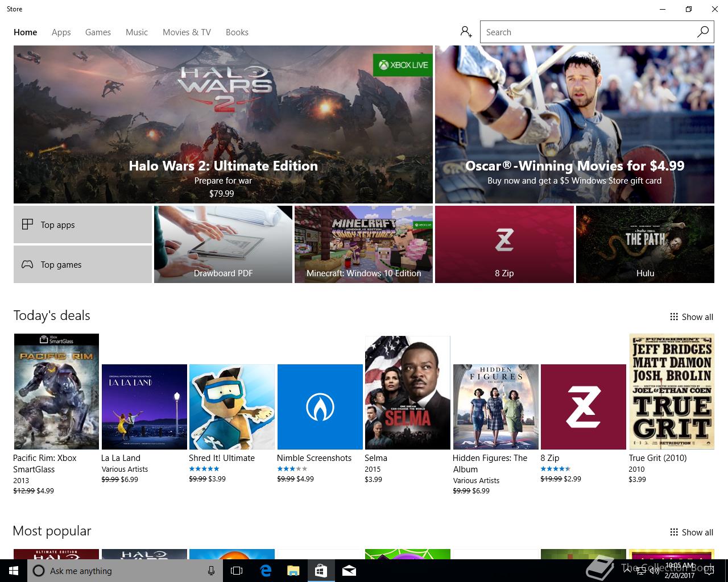Open Halo Wars 2: Ultimate Edition banner
This screenshot has width=728, height=582.
(223, 124)
